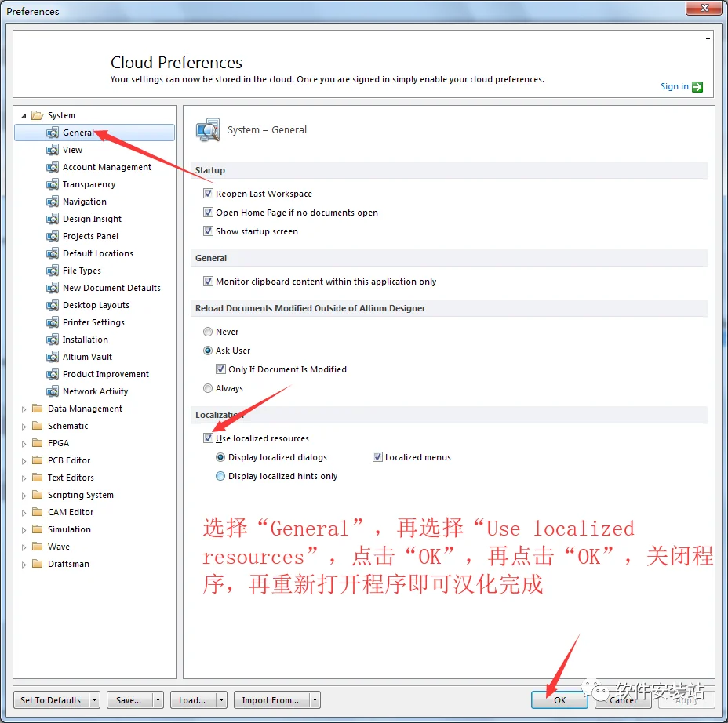The height and width of the screenshot is (723, 728).
Task: Open the Product Improvement page
Action: point(105,374)
